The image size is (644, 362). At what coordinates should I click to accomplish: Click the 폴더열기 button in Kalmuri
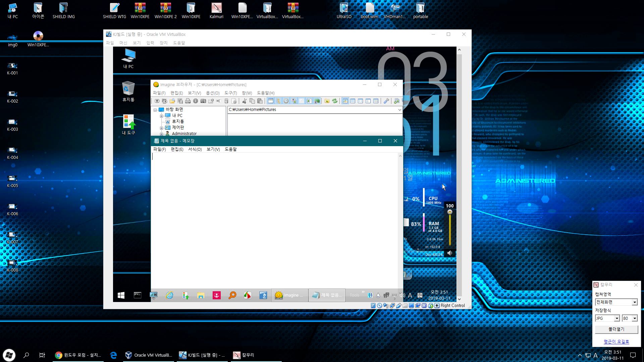tap(616, 329)
